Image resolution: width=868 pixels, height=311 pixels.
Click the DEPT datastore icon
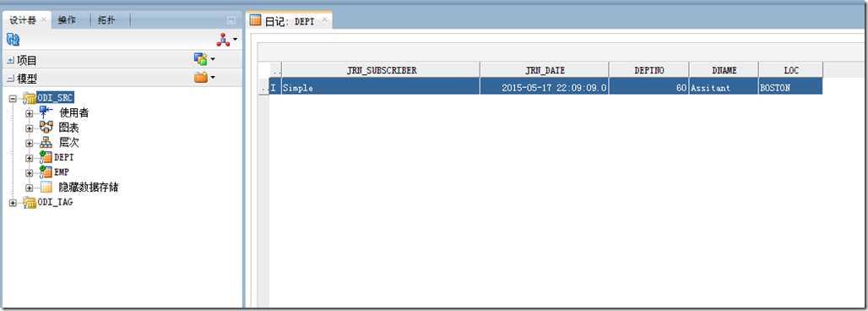tap(46, 157)
